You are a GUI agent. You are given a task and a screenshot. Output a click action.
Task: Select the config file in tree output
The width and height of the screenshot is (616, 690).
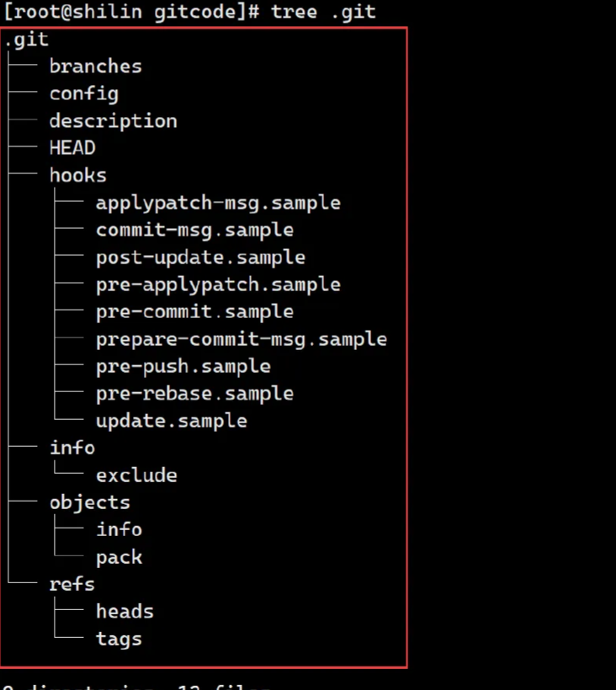[x=83, y=94]
